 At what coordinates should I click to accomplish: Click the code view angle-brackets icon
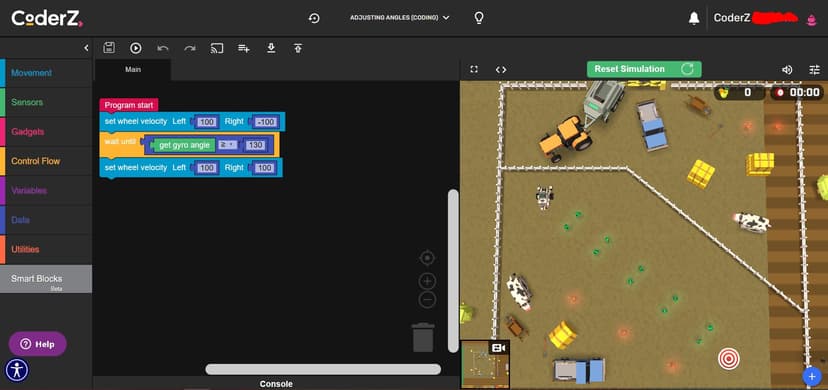[x=501, y=70]
